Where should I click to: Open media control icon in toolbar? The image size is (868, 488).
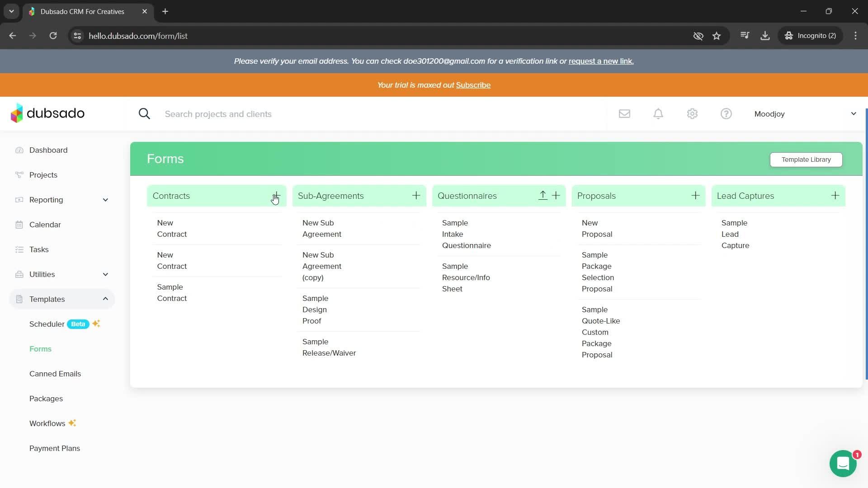745,36
